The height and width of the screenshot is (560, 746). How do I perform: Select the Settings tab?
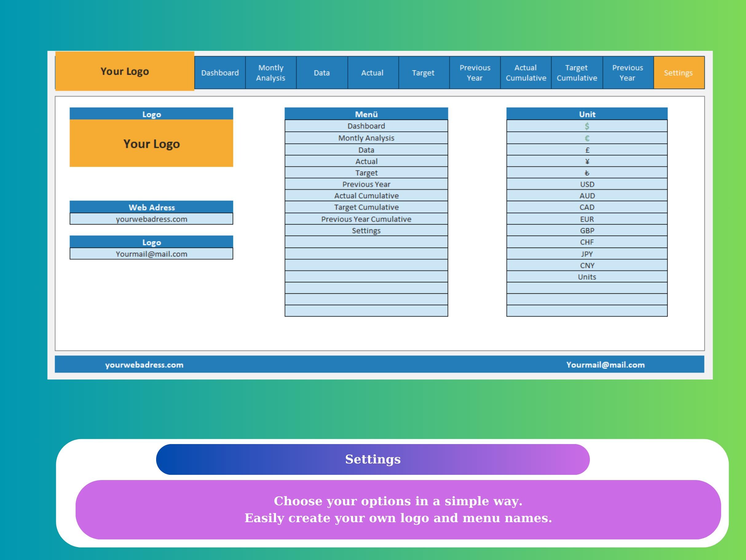click(x=679, y=73)
